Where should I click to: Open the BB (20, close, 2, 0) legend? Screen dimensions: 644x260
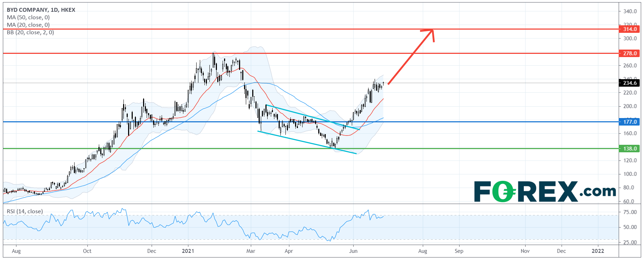[30, 32]
